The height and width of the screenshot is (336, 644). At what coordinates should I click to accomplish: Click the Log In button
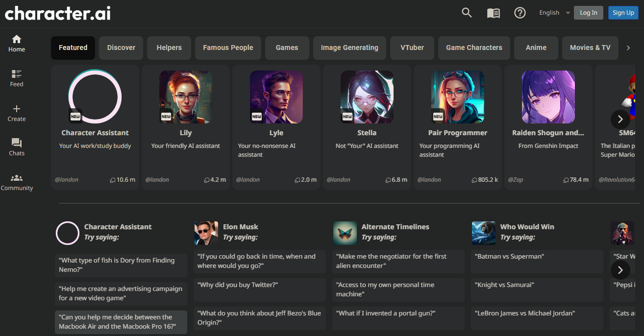[x=588, y=12]
